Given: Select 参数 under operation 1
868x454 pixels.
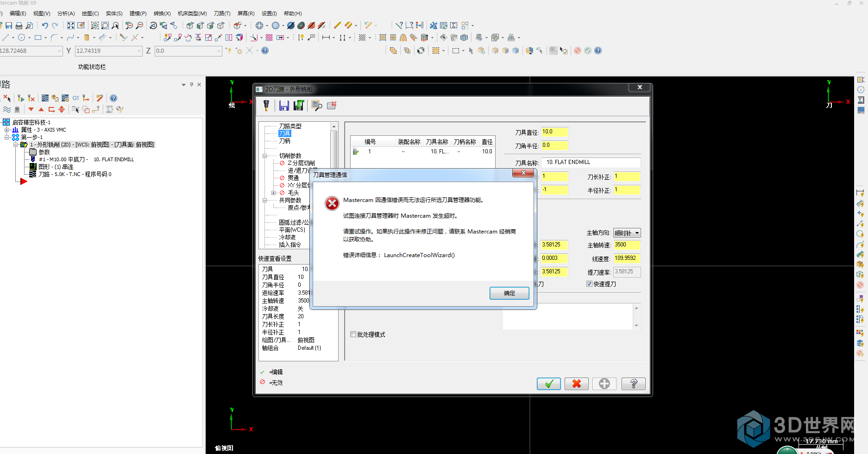Looking at the screenshot, I should [x=44, y=152].
